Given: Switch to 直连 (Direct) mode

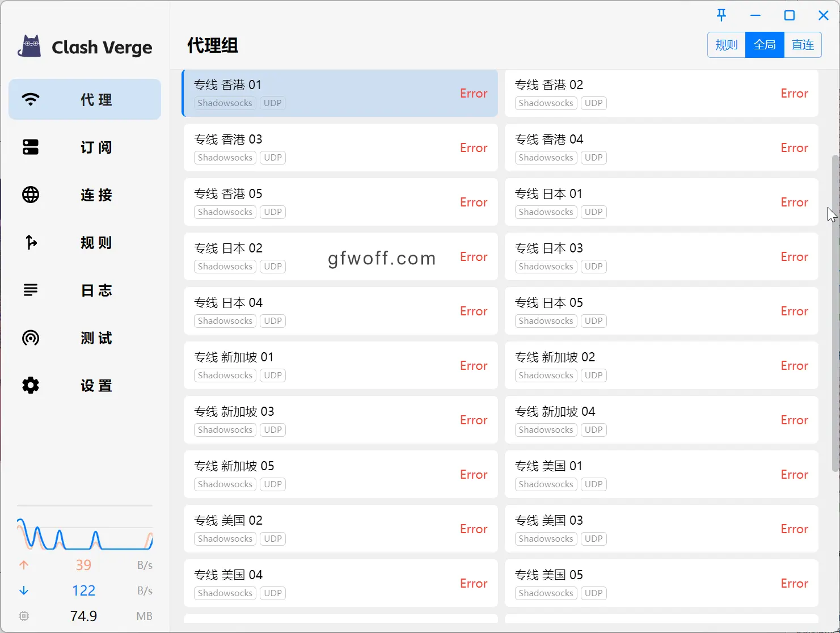Looking at the screenshot, I should (x=803, y=45).
